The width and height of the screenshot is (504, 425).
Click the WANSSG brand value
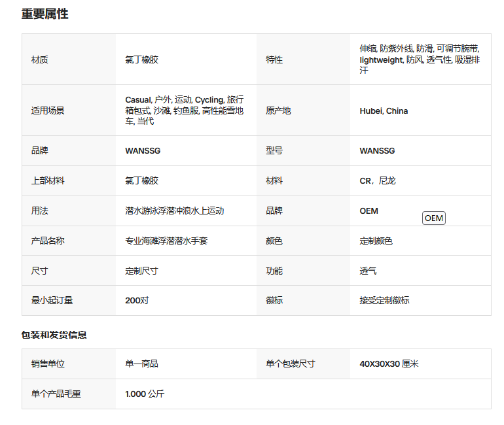[x=143, y=151]
